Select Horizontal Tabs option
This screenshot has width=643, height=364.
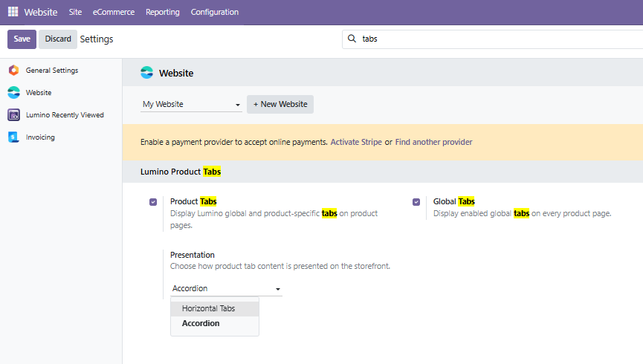(x=215, y=308)
